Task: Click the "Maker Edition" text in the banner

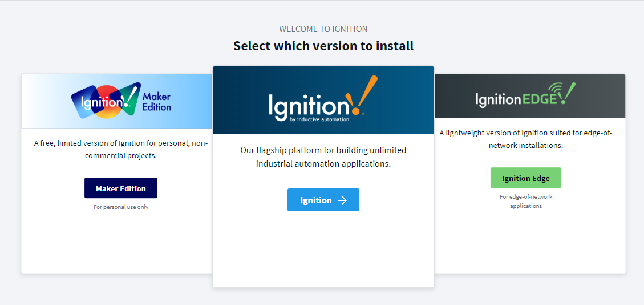Action: pos(156,102)
